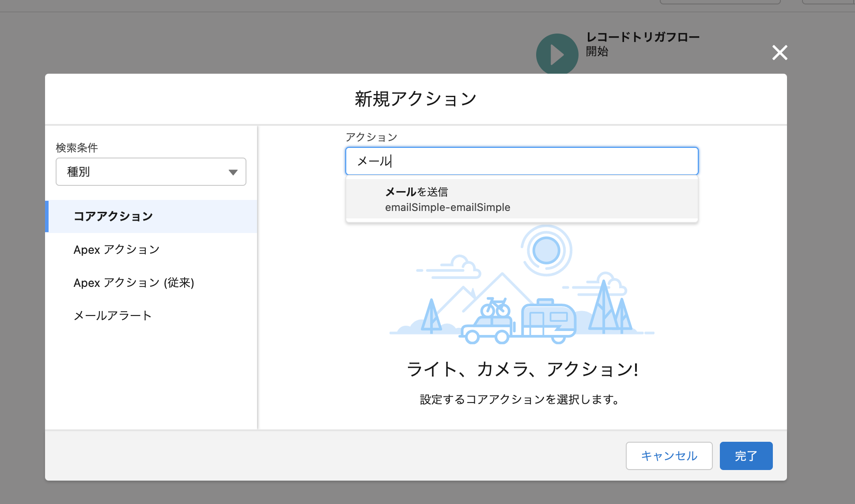Switch to メールアラート category

112,315
